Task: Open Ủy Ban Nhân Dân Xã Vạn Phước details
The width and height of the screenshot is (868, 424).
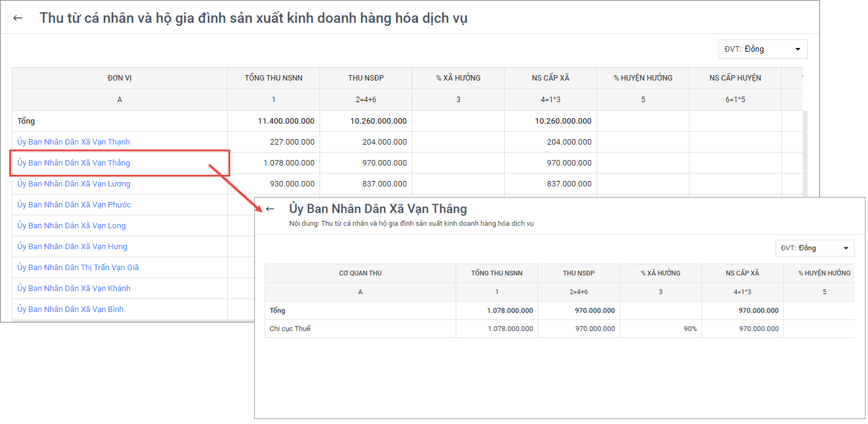Action: pyautogui.click(x=74, y=205)
